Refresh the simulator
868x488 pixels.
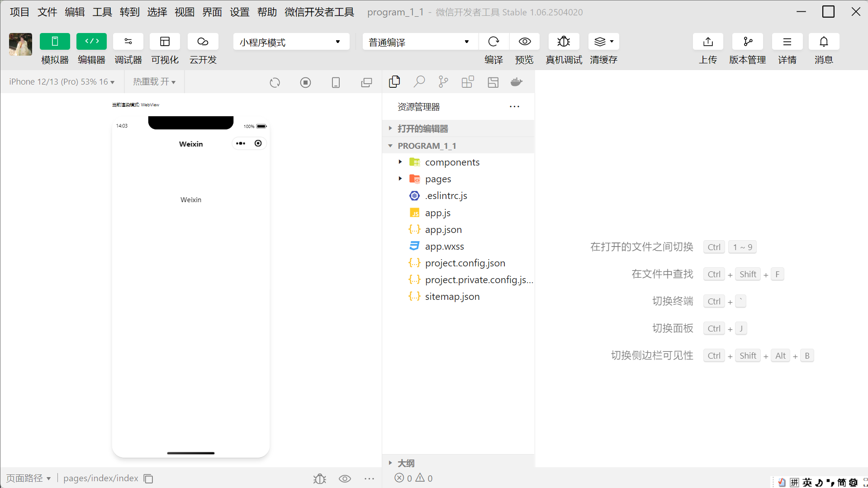click(275, 82)
